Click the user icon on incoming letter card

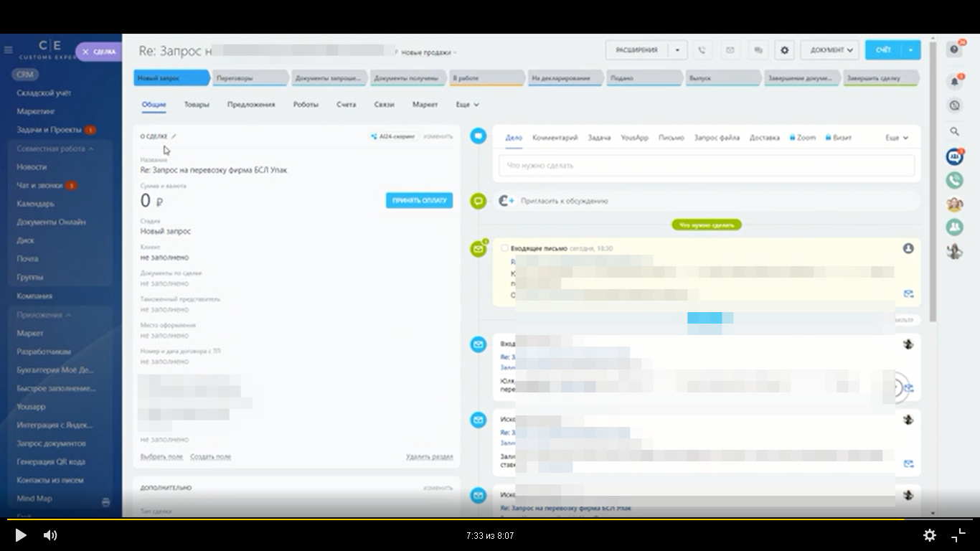pyautogui.click(x=908, y=248)
